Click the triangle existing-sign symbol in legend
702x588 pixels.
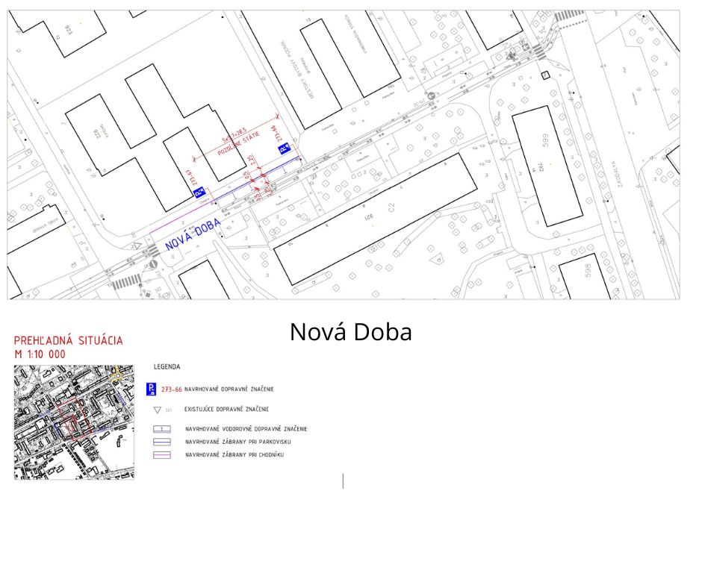tap(156, 410)
